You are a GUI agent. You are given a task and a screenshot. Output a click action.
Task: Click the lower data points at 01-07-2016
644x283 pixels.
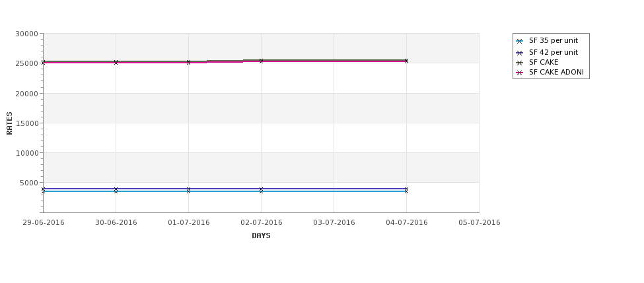(x=188, y=190)
